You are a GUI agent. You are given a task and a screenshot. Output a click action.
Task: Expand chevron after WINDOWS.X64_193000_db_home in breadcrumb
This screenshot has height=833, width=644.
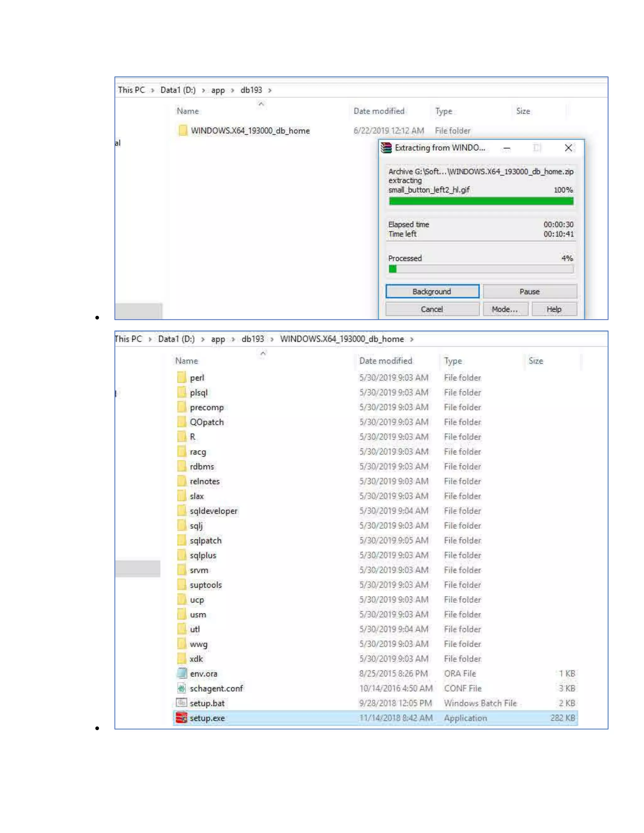point(412,339)
